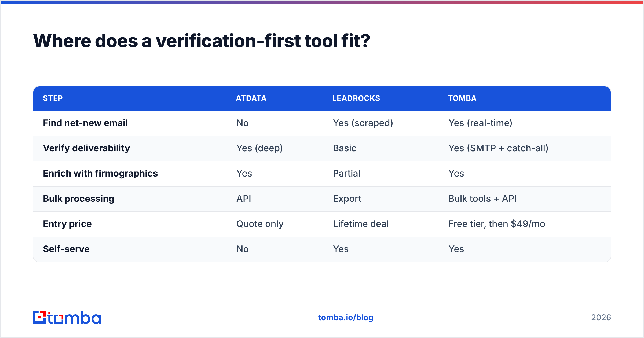Click the "Bulk processing" row label

point(79,199)
